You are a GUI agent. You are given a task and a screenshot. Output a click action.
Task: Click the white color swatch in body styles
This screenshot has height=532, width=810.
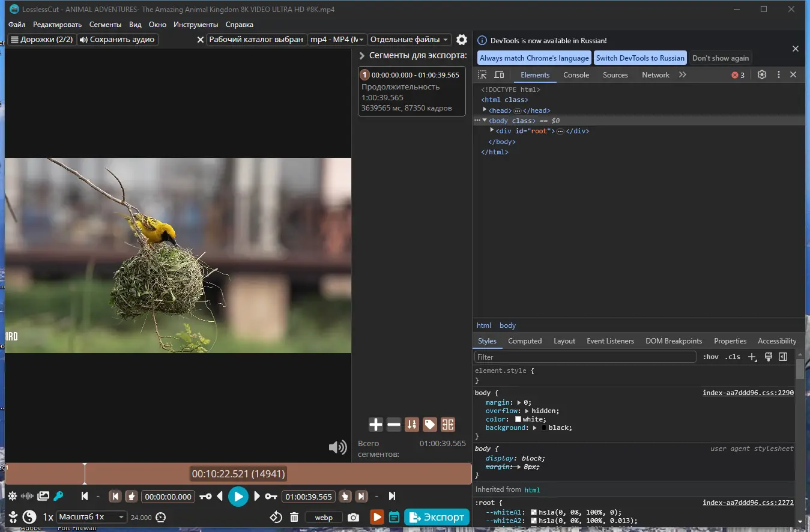(518, 420)
